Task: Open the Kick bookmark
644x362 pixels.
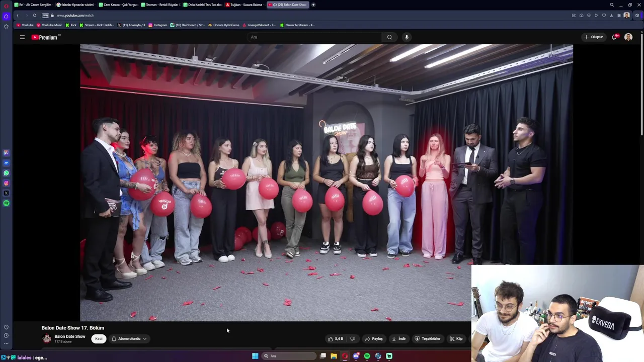Action: pyautogui.click(x=71, y=25)
